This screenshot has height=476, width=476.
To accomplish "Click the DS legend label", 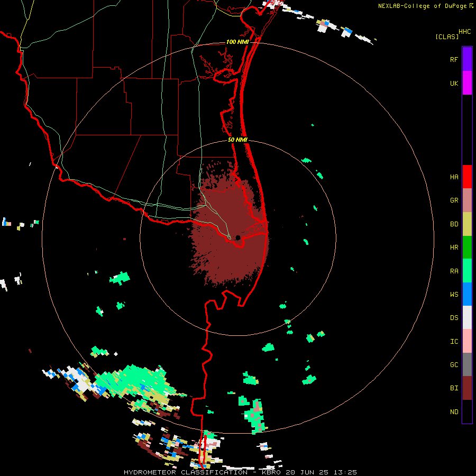I will coord(454,318).
